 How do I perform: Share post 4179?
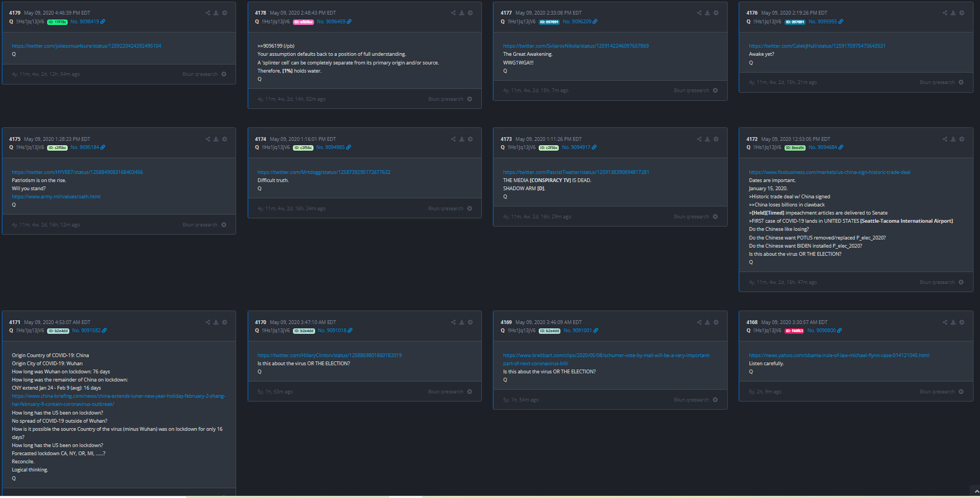[207, 13]
